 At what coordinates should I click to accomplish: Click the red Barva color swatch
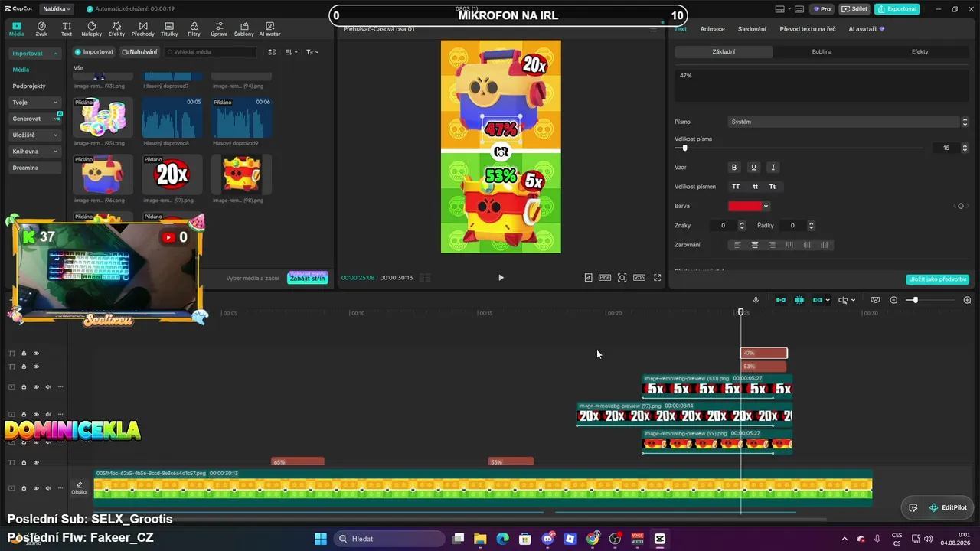coord(745,206)
